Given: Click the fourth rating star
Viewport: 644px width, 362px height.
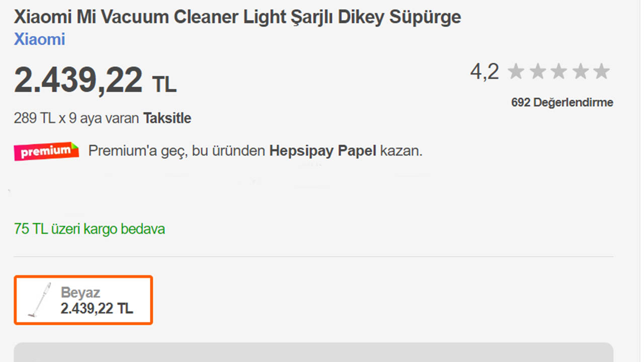Looking at the screenshot, I should [x=581, y=72].
